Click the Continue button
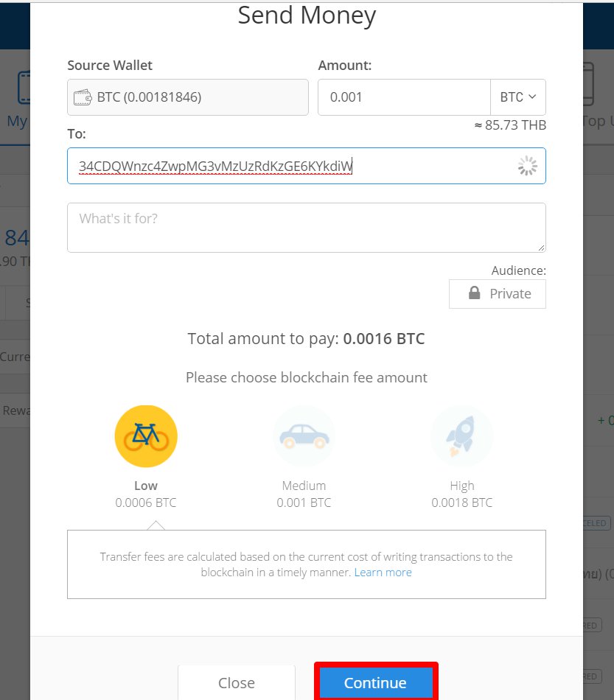Screen dimensions: 614x700 point(375,682)
